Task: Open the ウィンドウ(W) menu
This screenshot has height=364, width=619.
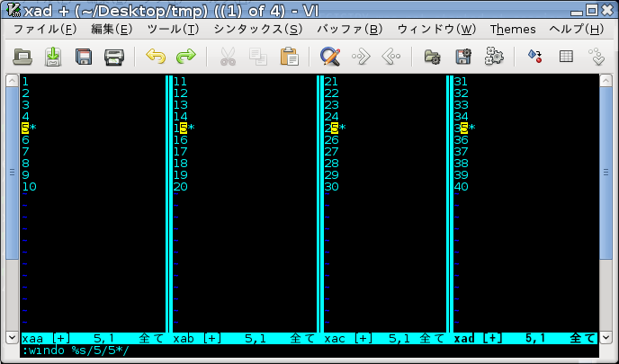Action: click(436, 29)
